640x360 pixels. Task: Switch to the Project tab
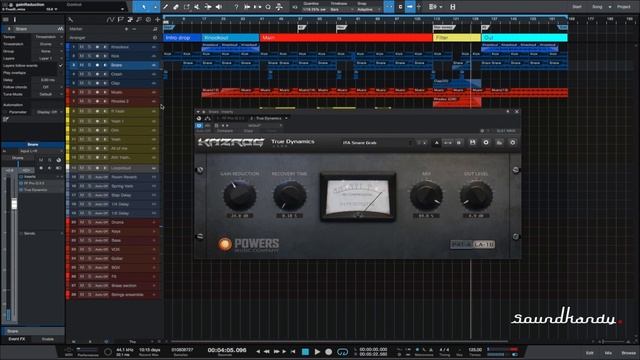(x=624, y=7)
